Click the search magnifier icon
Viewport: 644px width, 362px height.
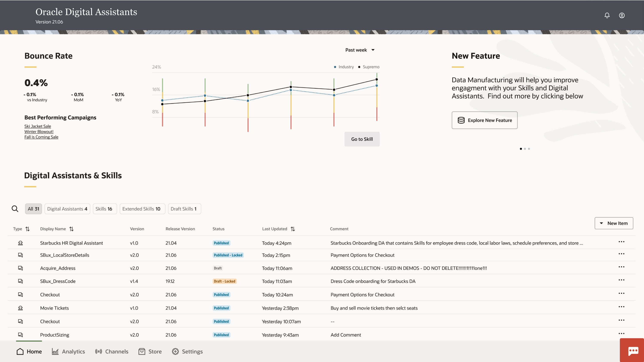[x=15, y=209]
